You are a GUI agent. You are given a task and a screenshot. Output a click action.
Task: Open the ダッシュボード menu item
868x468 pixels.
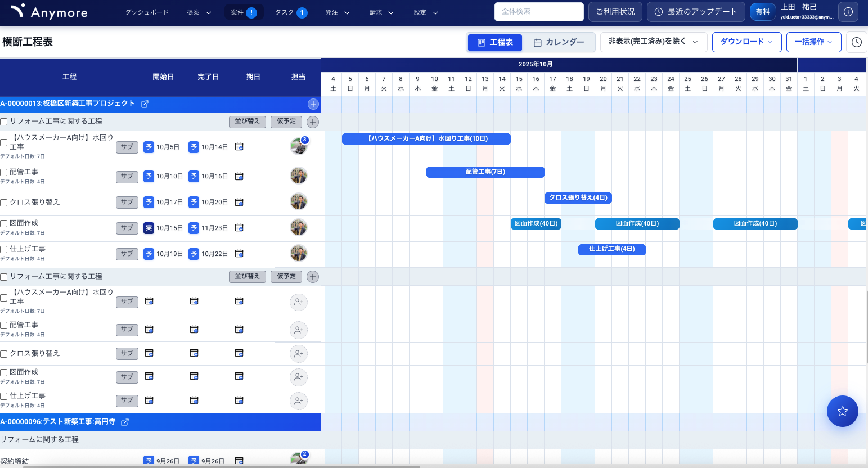coord(147,12)
